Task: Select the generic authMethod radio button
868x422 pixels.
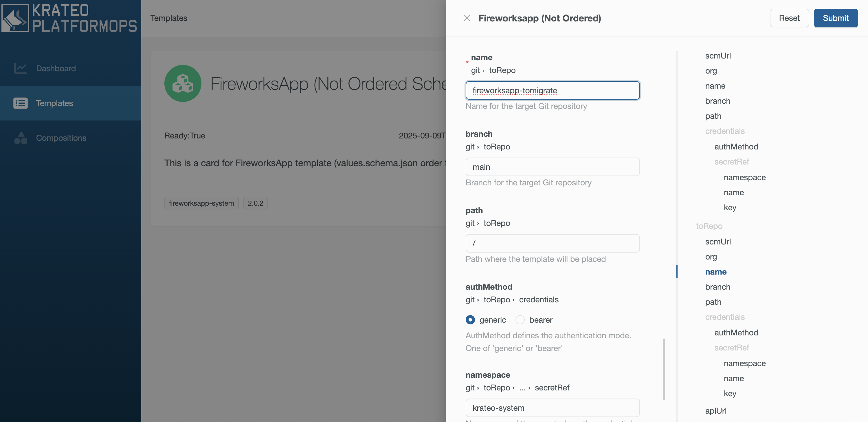Action: click(470, 320)
